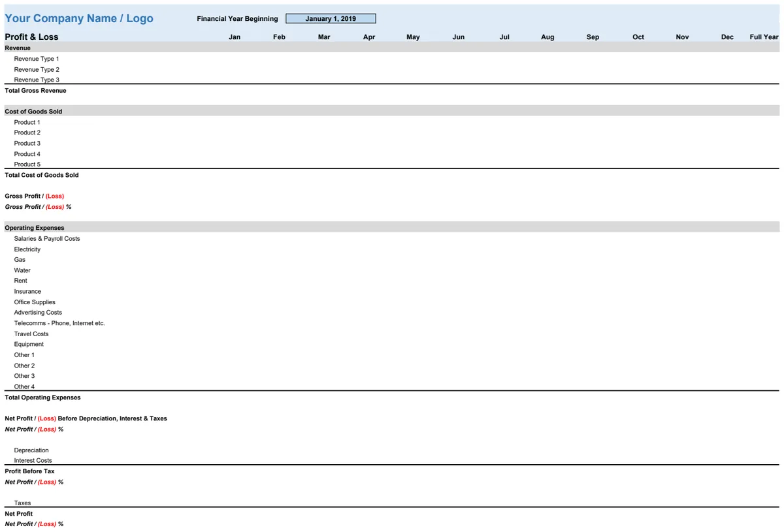This screenshot has width=784, height=532.
Task: Select the Insurance row label
Action: point(27,291)
